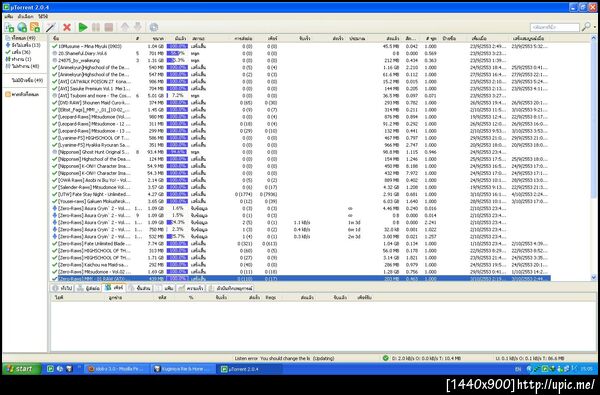Select the Inactive (48) sidebar category

pos(25,66)
